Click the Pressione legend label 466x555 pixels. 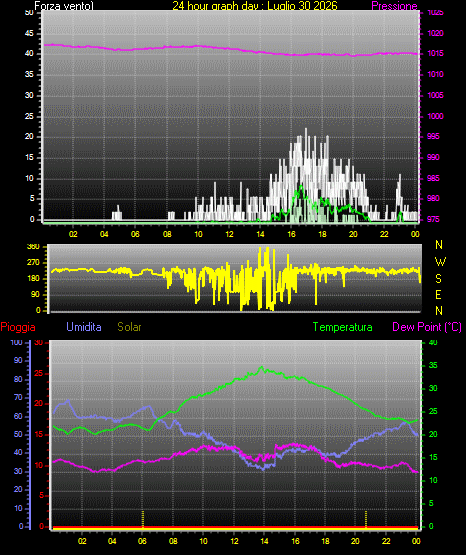tap(394, 6)
